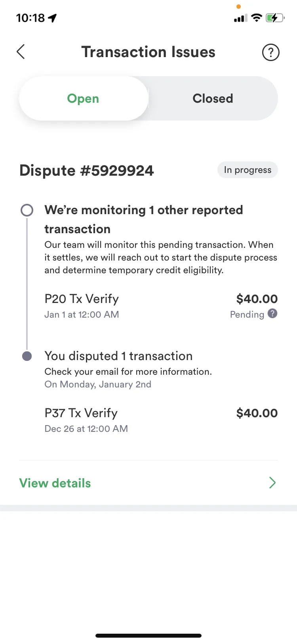Open help via question mark circle icon
297x644 pixels.
coord(271,52)
